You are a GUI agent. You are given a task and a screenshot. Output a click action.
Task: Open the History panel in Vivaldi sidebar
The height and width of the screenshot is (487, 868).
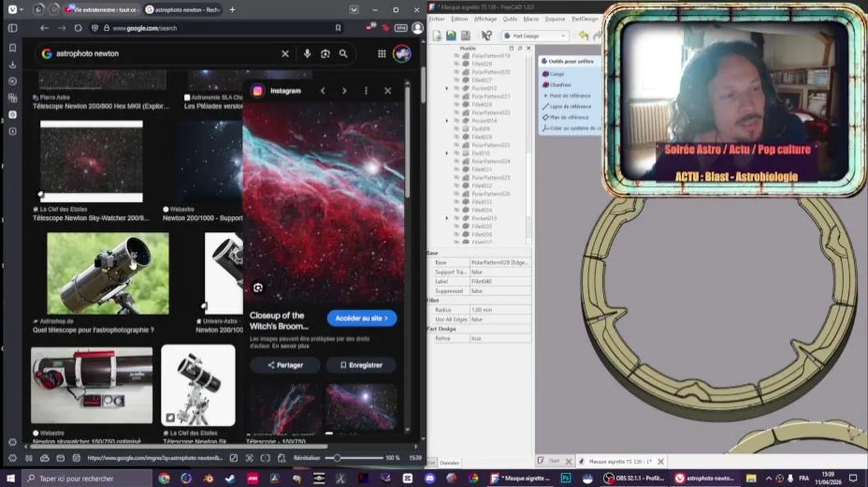(x=12, y=81)
